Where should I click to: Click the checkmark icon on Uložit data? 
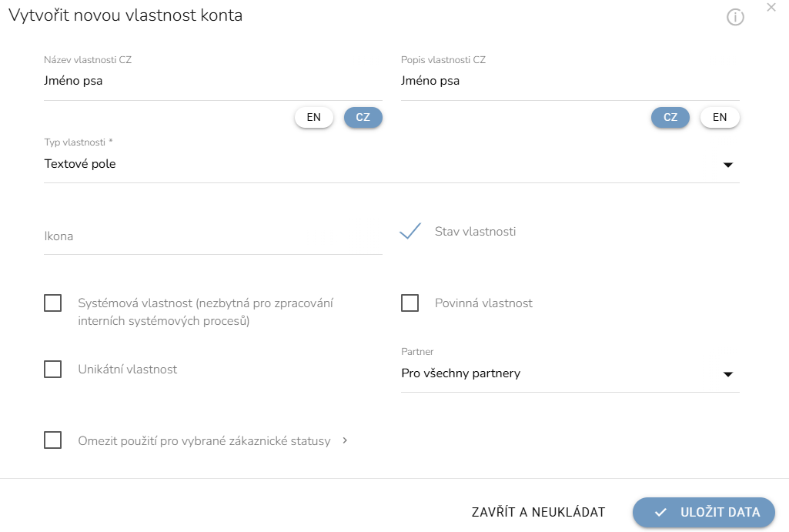tap(660, 513)
